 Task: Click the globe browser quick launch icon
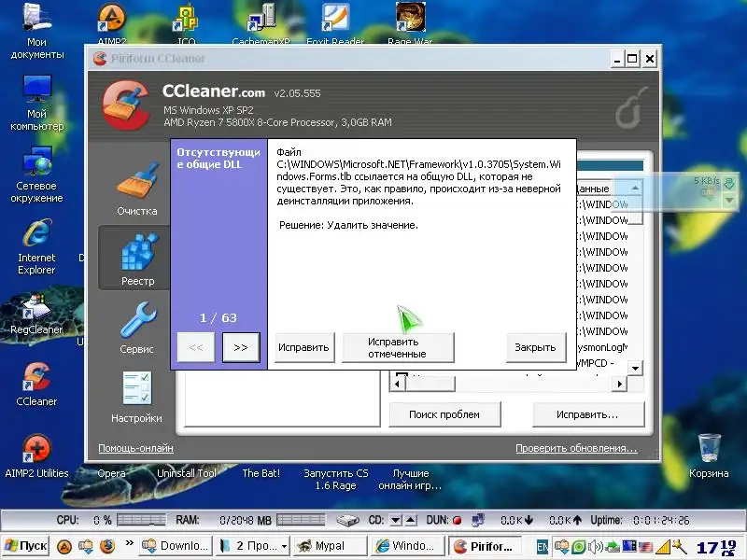107,546
